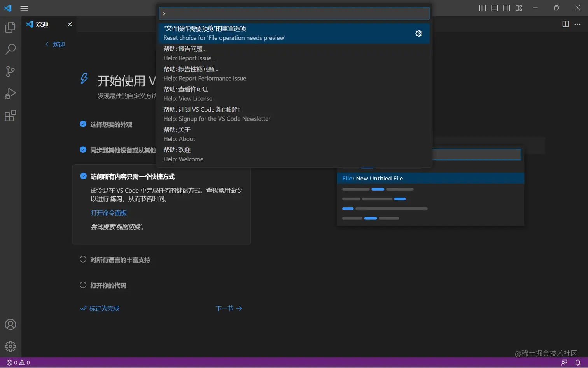The height and width of the screenshot is (368, 588).
Task: Click 打开命令面板 link
Action: click(109, 213)
